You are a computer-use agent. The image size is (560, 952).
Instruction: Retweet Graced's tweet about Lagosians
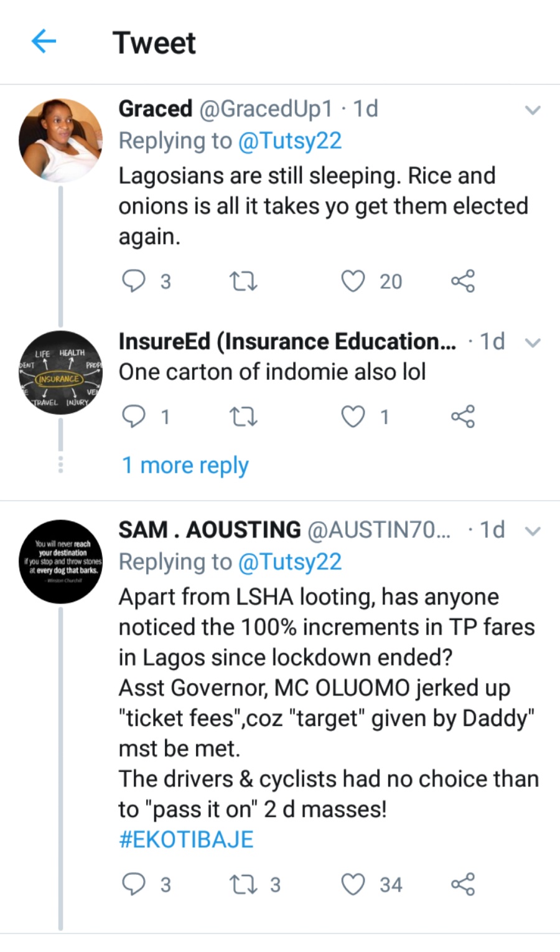tap(243, 281)
